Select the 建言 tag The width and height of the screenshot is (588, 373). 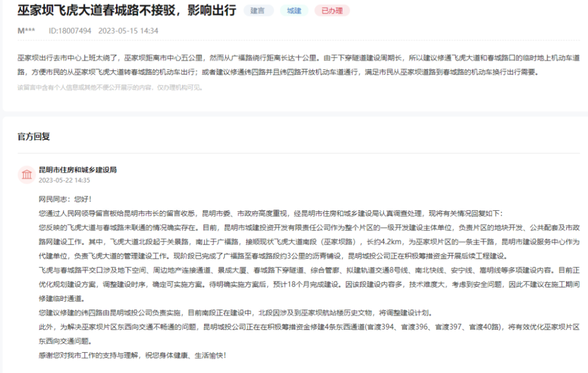(258, 10)
